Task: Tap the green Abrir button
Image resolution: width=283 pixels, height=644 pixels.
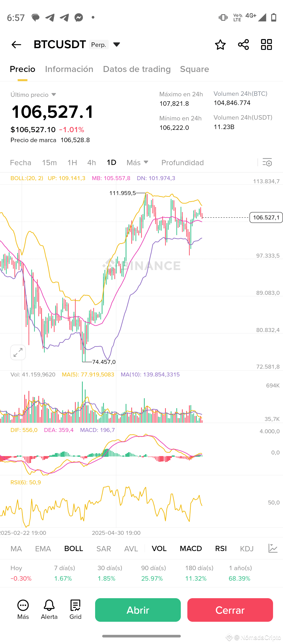Action: (x=138, y=610)
